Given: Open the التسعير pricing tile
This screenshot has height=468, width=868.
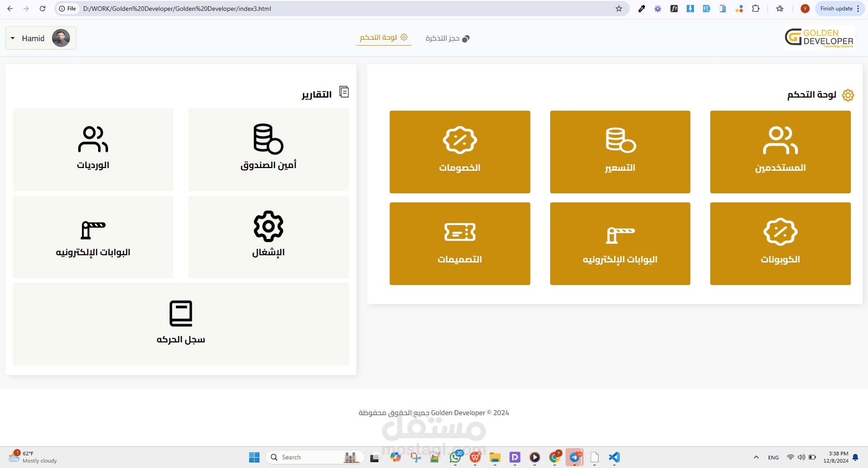Looking at the screenshot, I should 620,152.
